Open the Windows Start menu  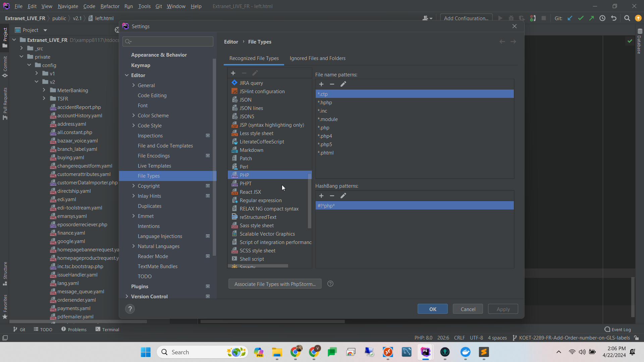[146, 352]
